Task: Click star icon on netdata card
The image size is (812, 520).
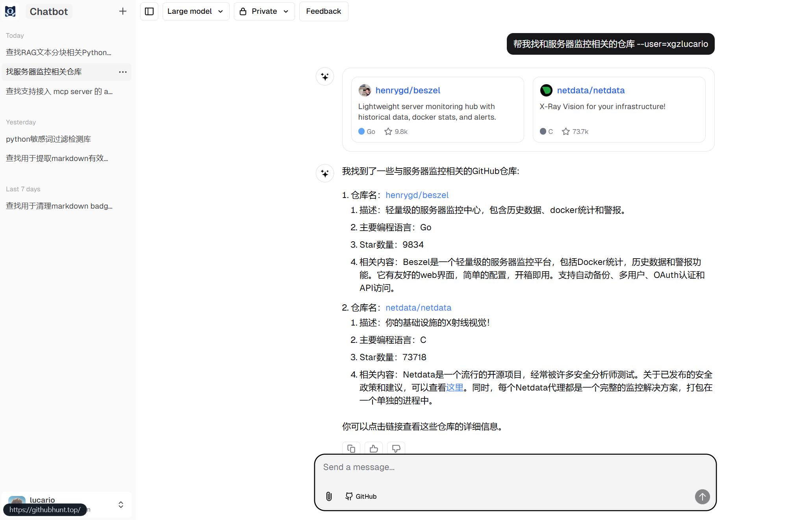Action: pyautogui.click(x=566, y=131)
